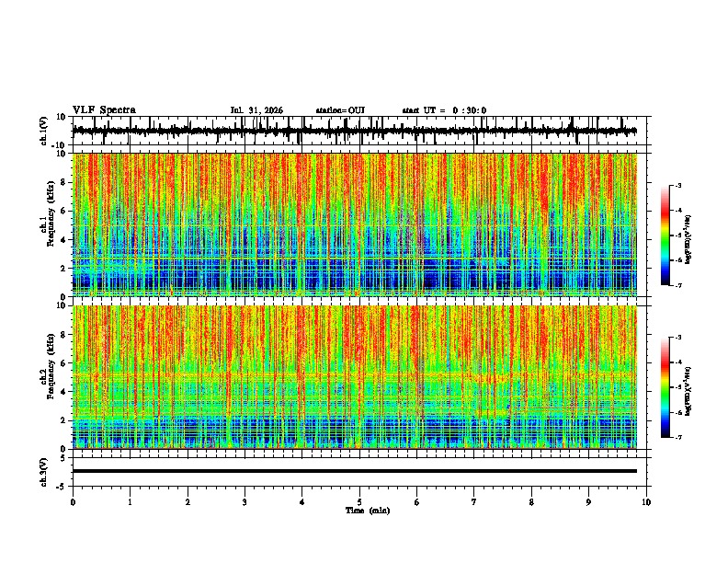Click the time axis tick label 10
This screenshot has width=728, height=563.
coord(646,502)
